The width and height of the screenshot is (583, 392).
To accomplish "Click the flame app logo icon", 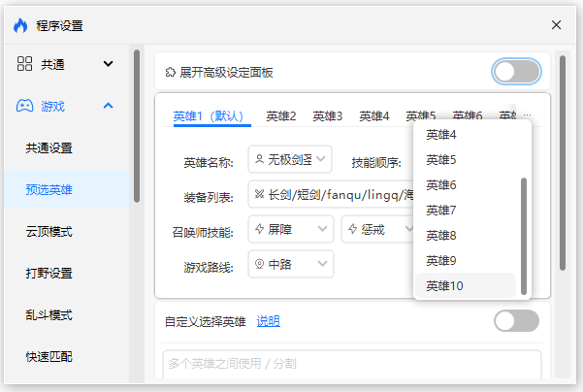I will pyautogui.click(x=20, y=25).
